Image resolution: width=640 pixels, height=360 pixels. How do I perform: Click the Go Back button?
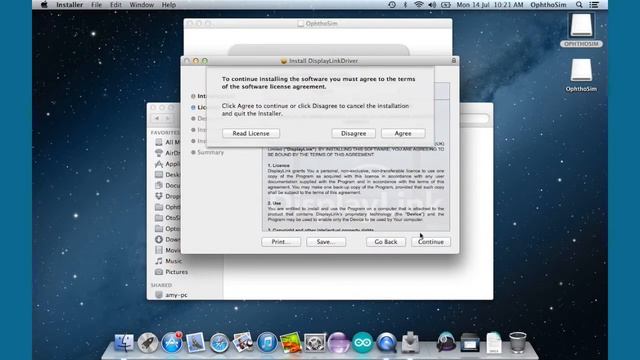point(386,242)
